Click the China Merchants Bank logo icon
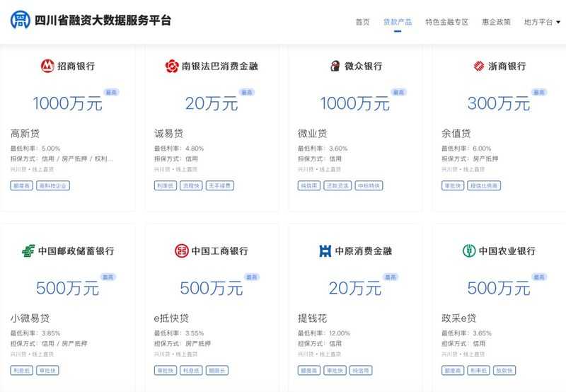566x392 pixels. pyautogui.click(x=47, y=66)
